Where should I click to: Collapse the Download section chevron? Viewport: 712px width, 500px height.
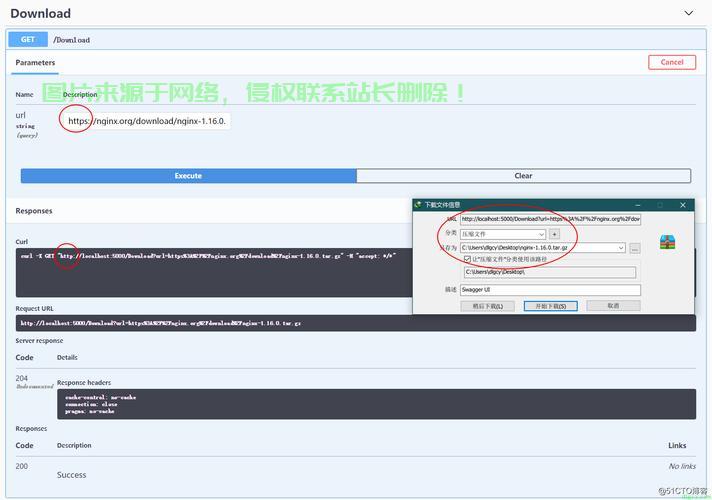click(688, 13)
